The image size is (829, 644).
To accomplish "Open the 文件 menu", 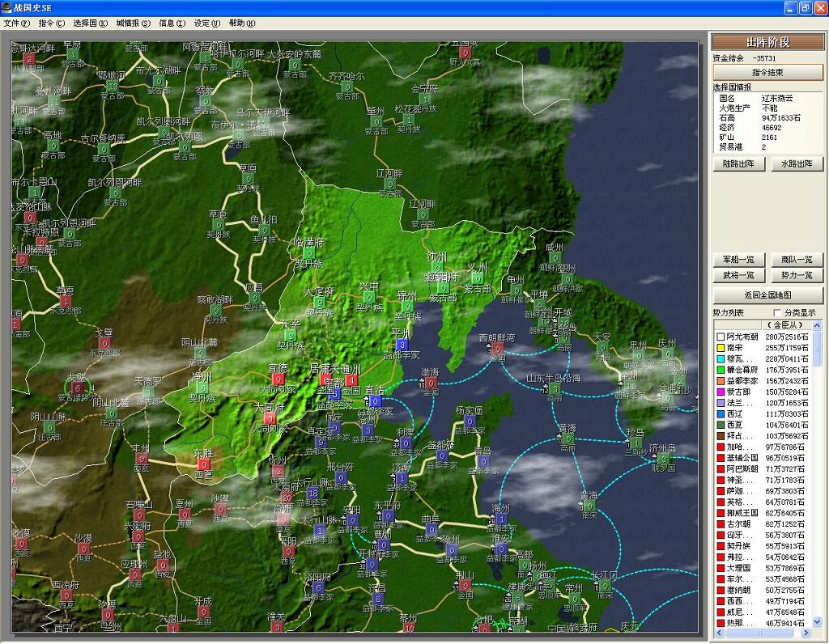I will click(16, 23).
